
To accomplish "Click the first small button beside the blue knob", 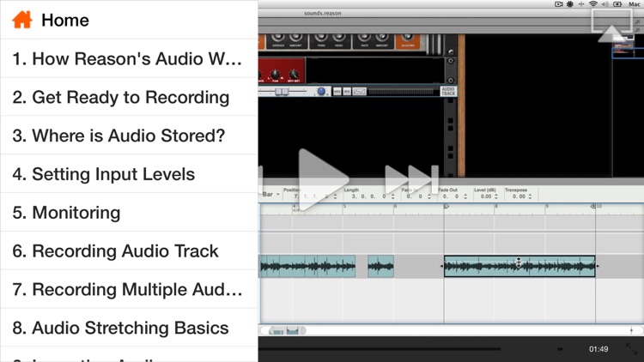I will [337, 92].
